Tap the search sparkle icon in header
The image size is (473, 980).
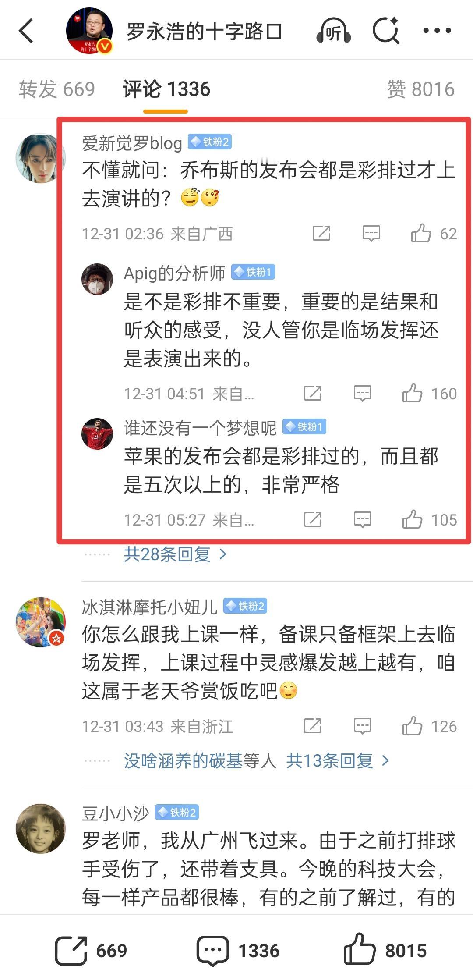386,30
